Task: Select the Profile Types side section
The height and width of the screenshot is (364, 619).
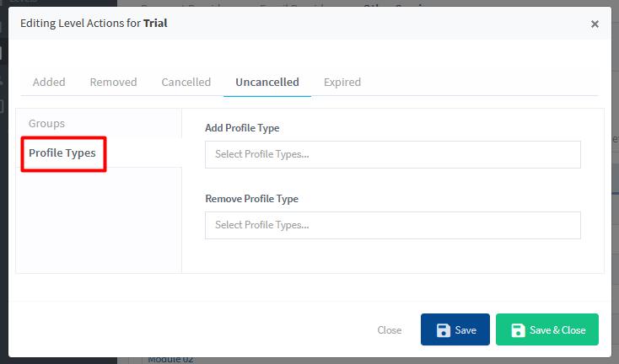Action: (62, 153)
